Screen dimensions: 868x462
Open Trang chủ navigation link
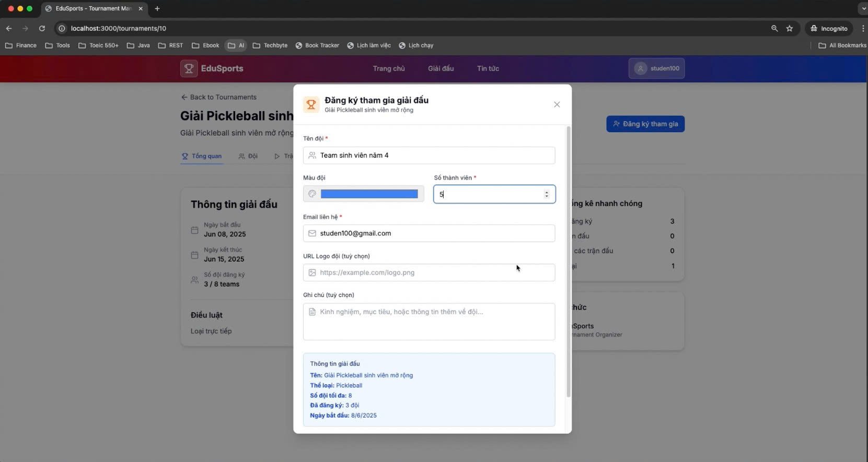pos(389,68)
